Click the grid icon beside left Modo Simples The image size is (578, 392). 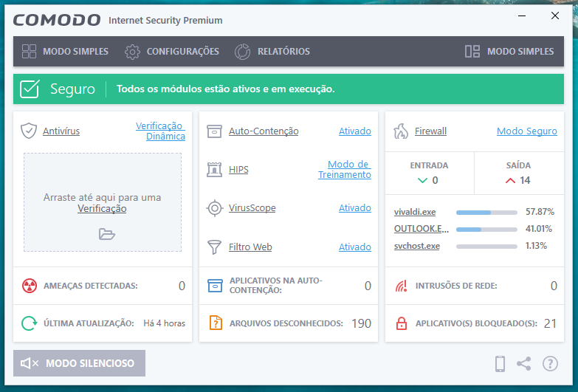click(x=29, y=51)
